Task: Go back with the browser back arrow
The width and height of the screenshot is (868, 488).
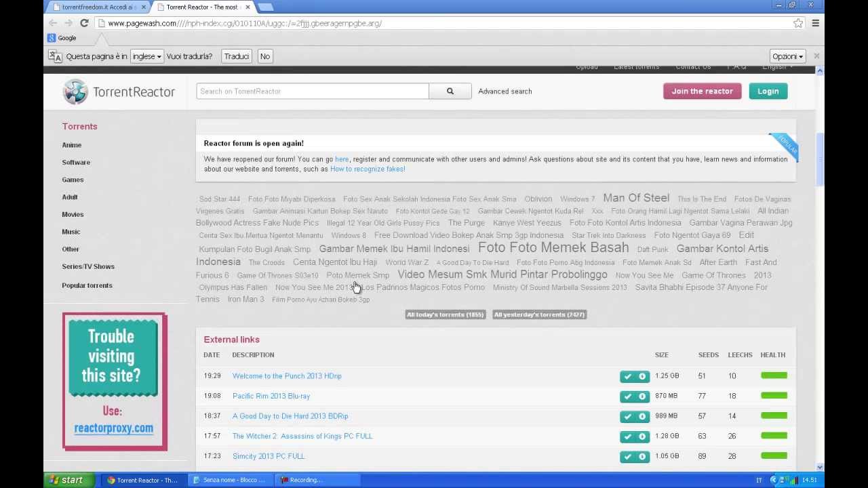Action: click(x=53, y=23)
